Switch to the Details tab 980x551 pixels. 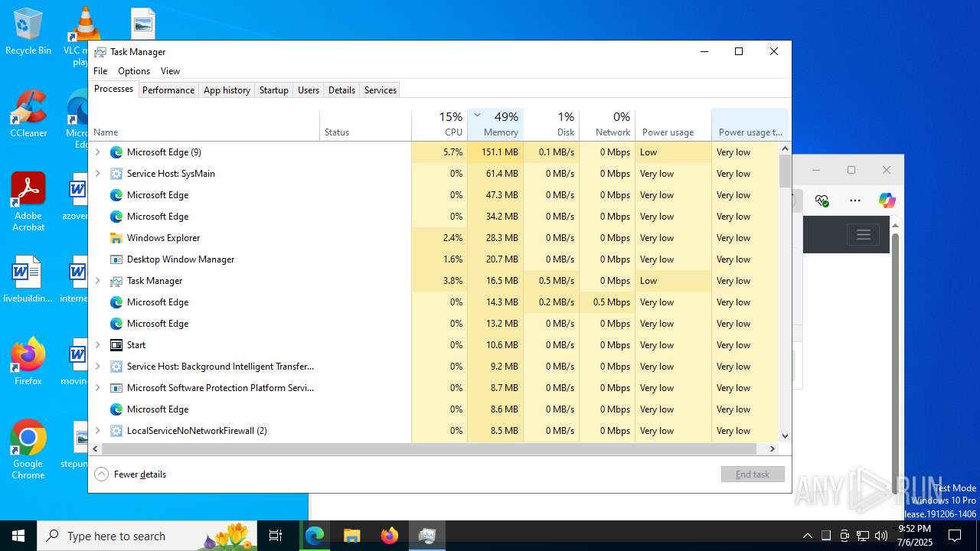coord(341,90)
